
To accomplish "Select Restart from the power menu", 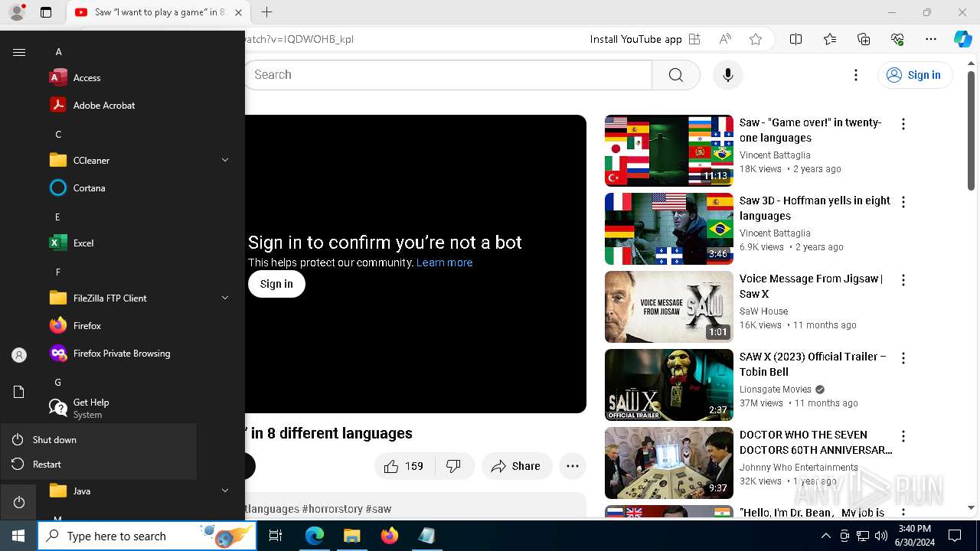I will click(99, 465).
